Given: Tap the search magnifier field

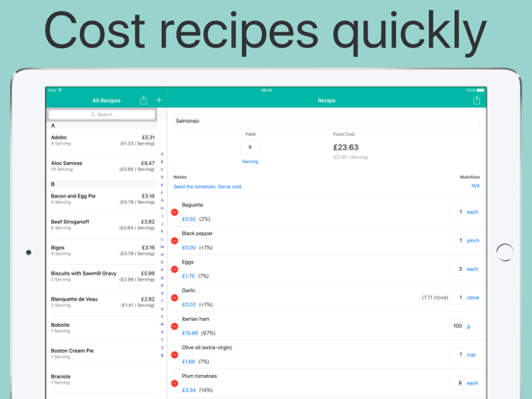Looking at the screenshot, I should [102, 115].
